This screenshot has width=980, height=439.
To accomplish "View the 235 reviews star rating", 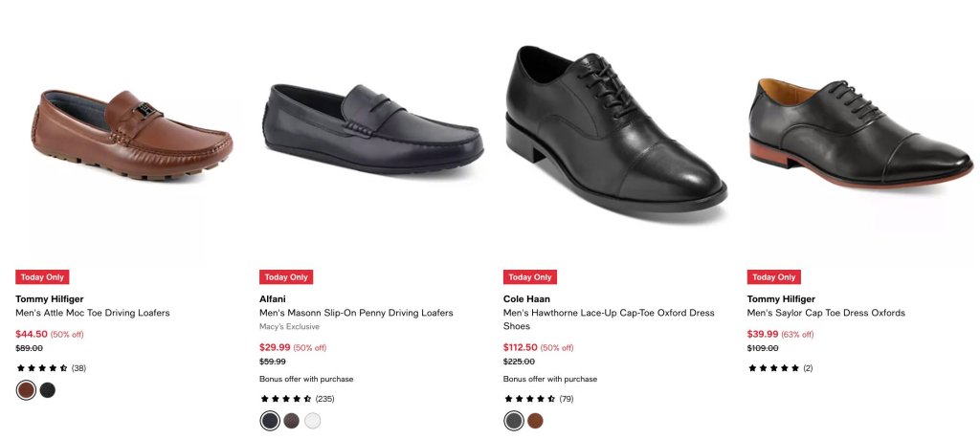I will [297, 399].
